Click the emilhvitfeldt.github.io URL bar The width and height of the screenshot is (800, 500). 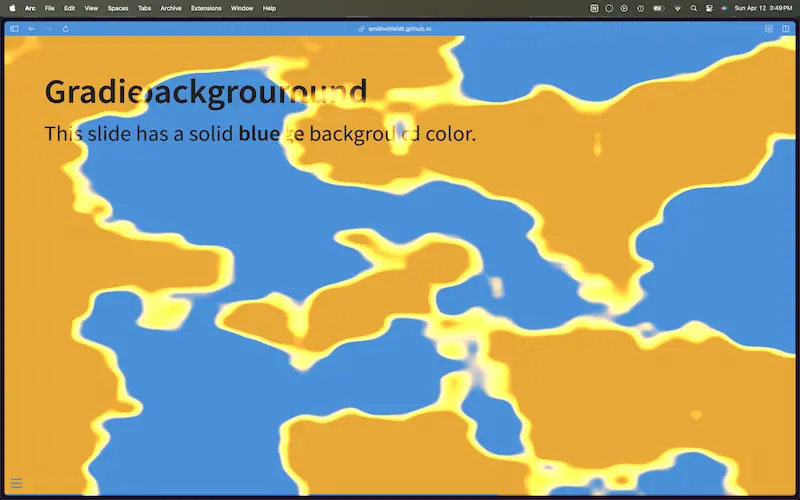click(x=399, y=29)
